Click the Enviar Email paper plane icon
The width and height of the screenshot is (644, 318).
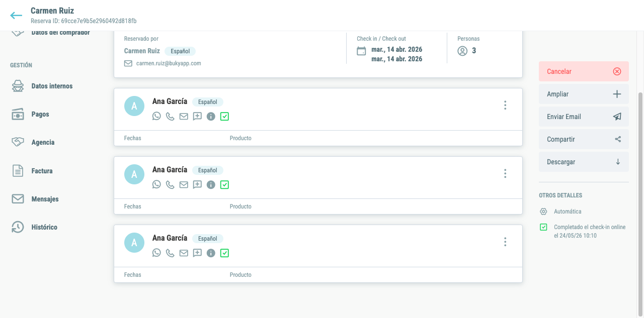pos(617,117)
